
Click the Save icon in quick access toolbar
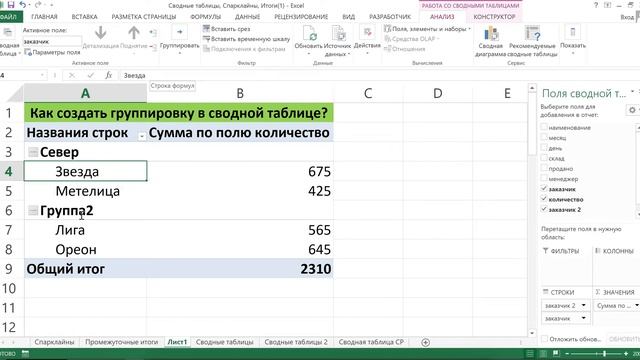[x=11, y=5]
